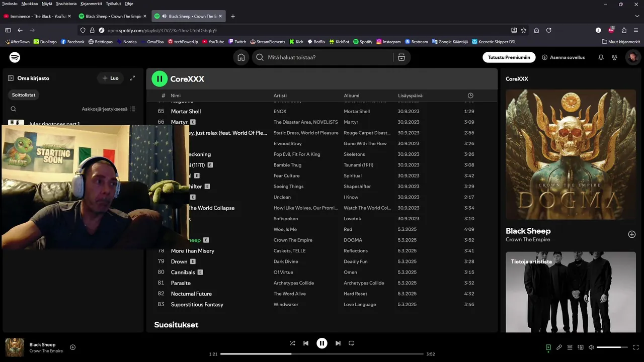Toggle shuffle playback

pyautogui.click(x=292, y=343)
